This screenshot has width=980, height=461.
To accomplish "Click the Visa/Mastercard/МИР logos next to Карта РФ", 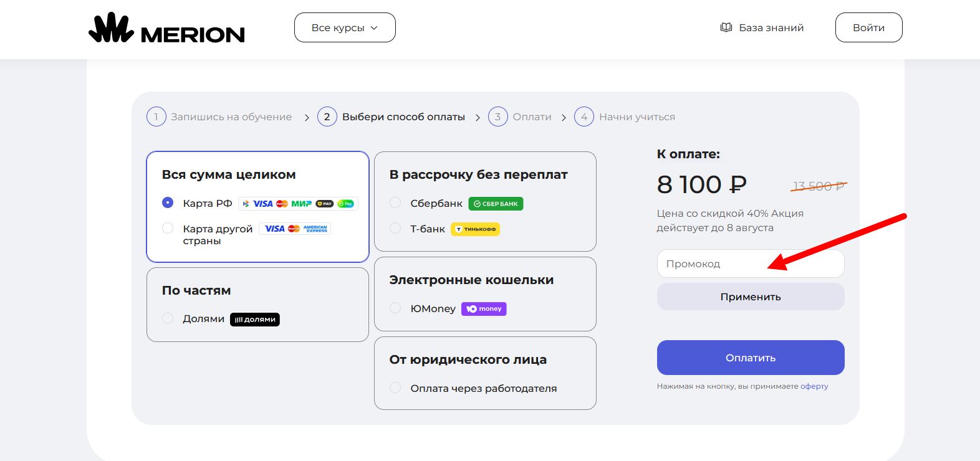I will click(298, 204).
